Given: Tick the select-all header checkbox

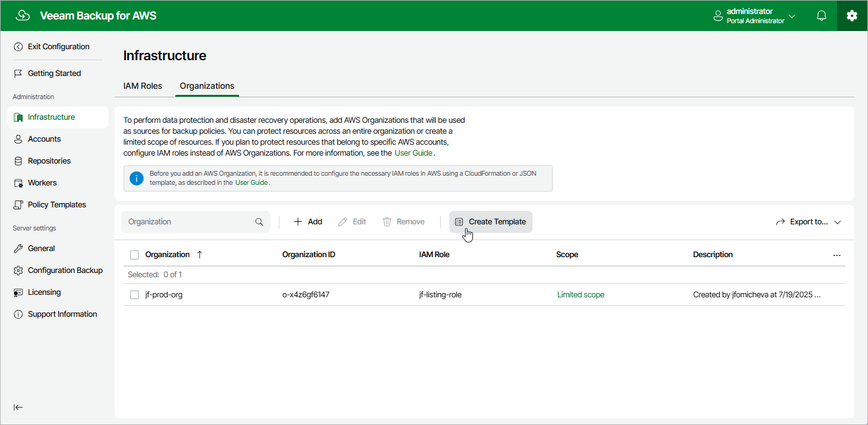Looking at the screenshot, I should pyautogui.click(x=135, y=255).
